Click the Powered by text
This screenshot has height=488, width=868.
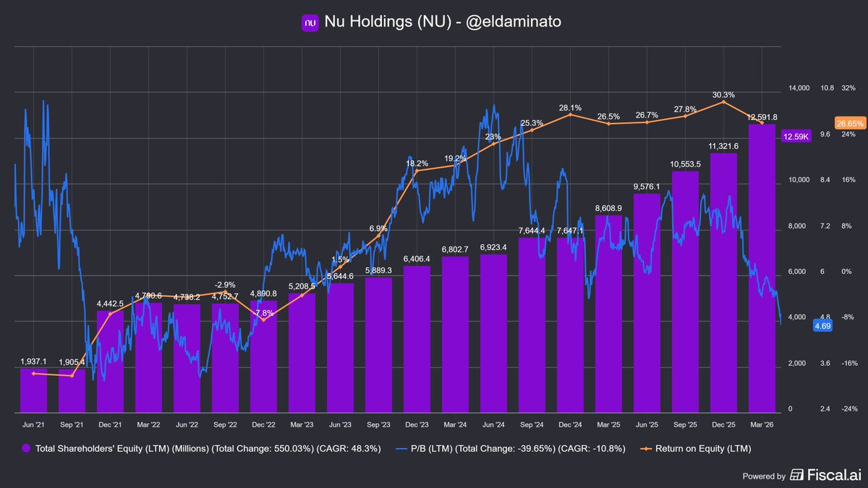coord(764,476)
